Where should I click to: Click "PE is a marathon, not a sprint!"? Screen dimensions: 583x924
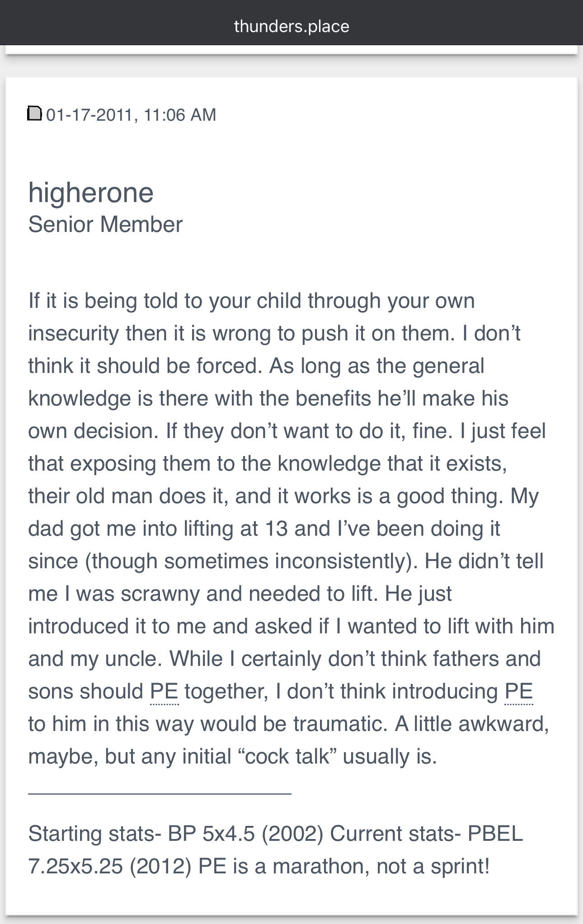[344, 866]
